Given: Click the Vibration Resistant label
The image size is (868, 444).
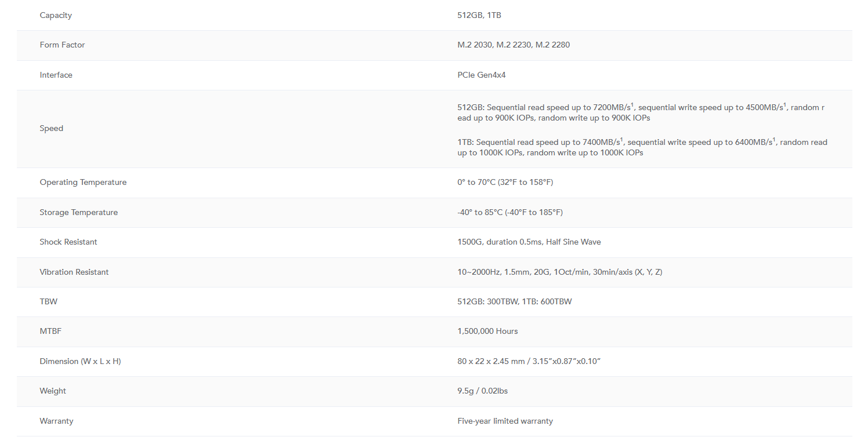Looking at the screenshot, I should tap(74, 272).
